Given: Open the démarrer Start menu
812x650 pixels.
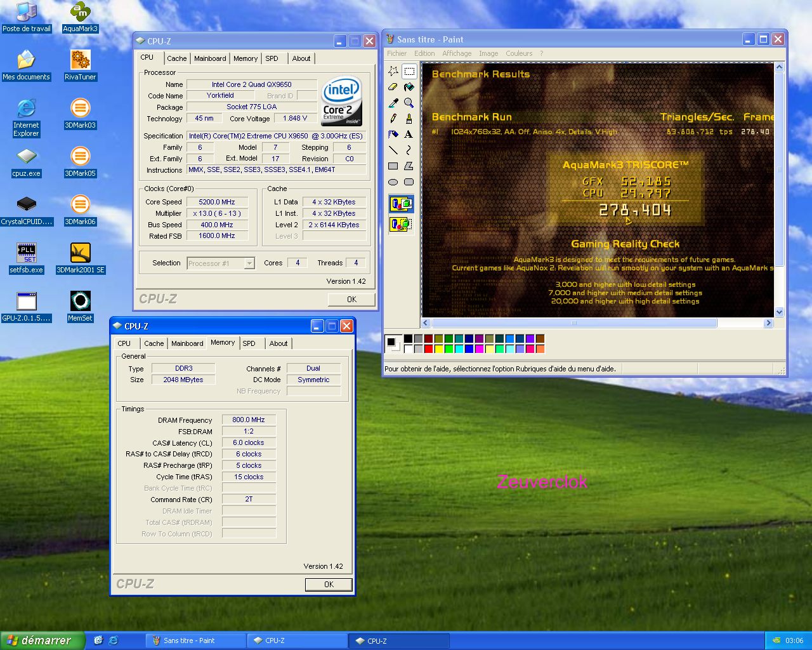Looking at the screenshot, I should coord(42,640).
